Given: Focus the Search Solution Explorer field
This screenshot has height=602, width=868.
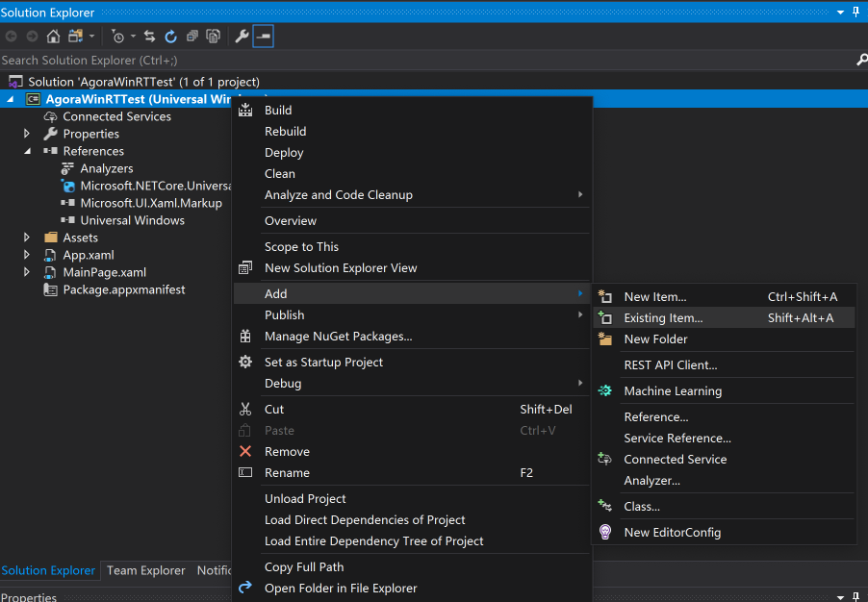Looking at the screenshot, I should tap(426, 60).
